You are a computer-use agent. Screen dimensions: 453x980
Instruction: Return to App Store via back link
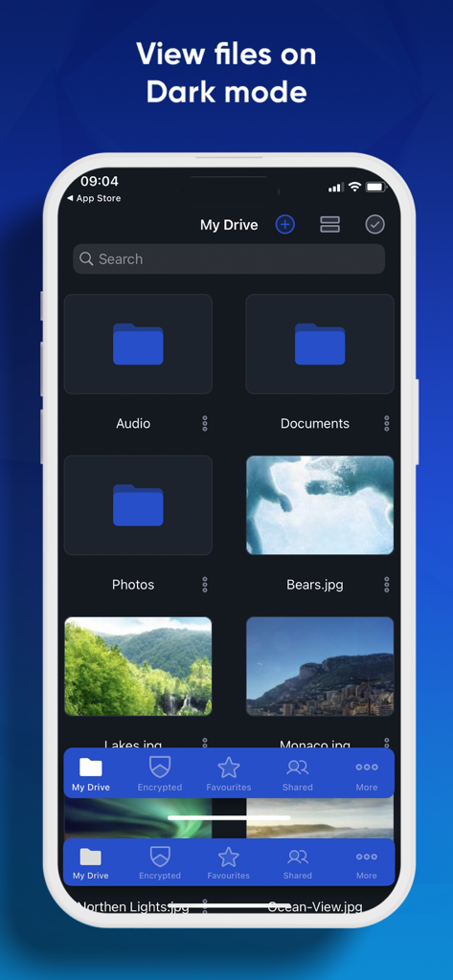pyautogui.click(x=94, y=198)
